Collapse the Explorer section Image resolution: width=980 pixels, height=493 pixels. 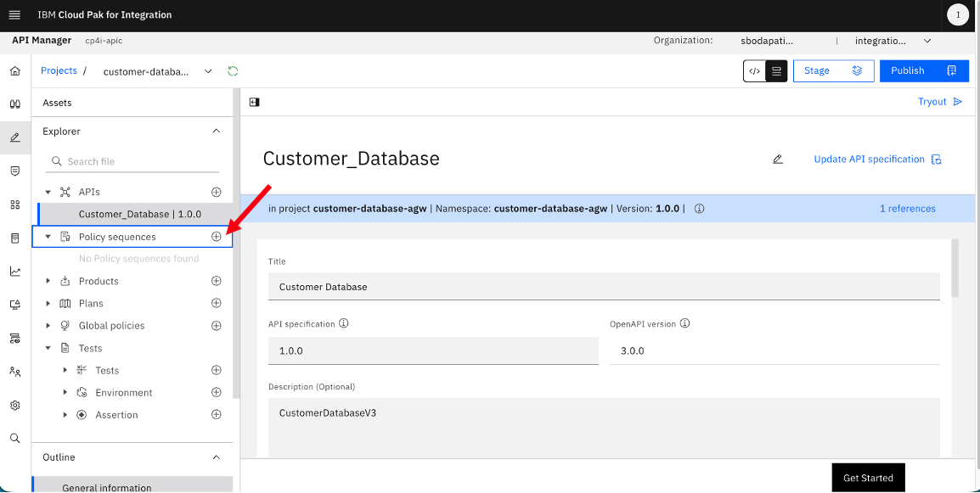[x=217, y=132]
